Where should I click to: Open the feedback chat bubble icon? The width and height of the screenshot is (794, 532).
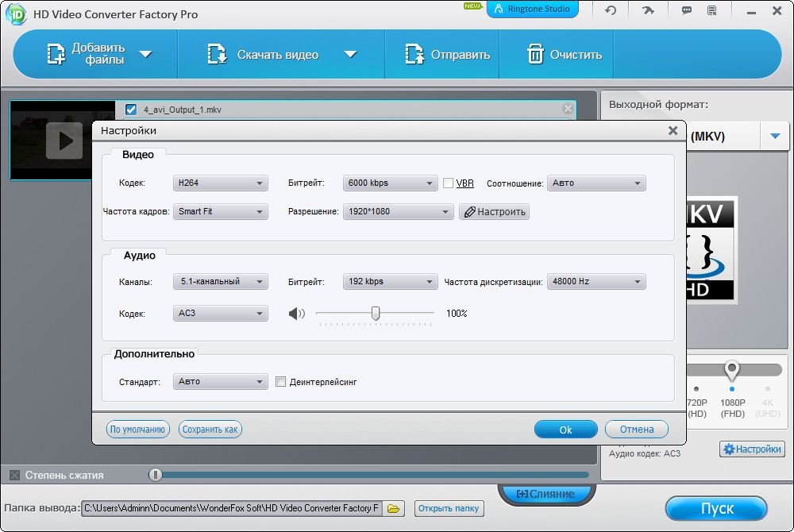(687, 10)
